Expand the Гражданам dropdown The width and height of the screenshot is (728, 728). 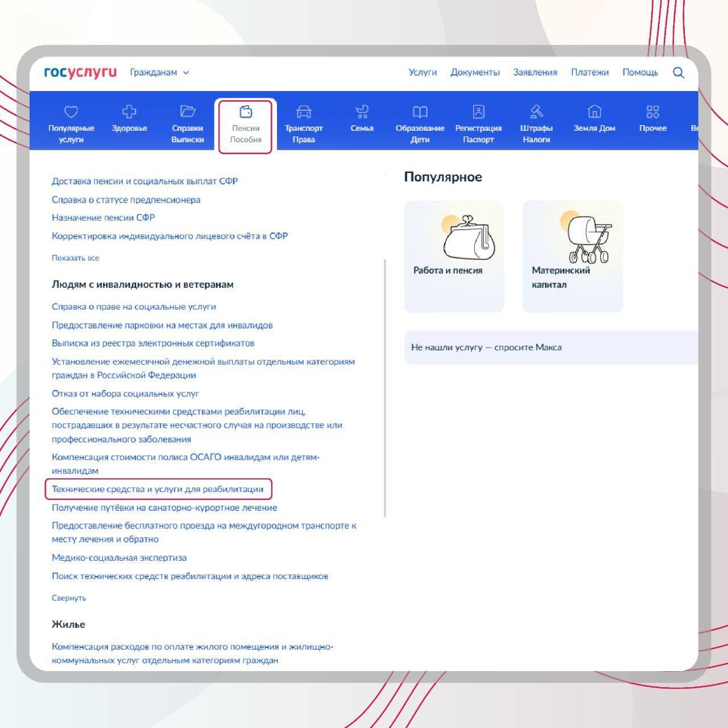159,73
